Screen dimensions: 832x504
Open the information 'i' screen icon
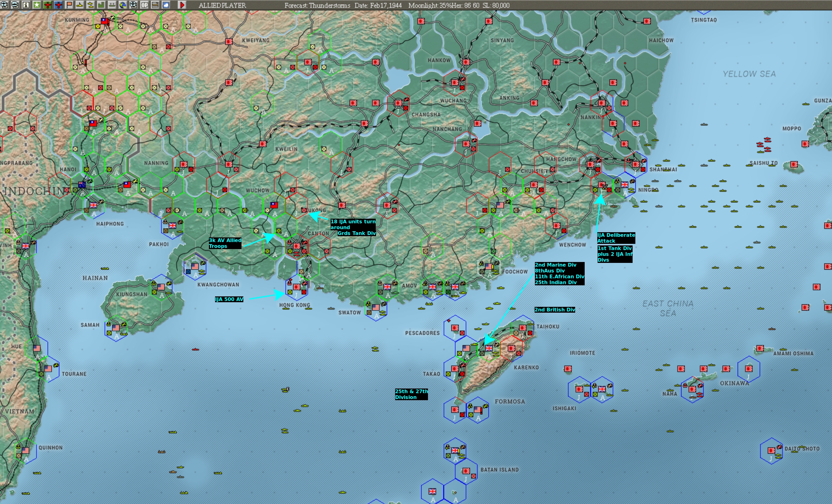coord(26,5)
